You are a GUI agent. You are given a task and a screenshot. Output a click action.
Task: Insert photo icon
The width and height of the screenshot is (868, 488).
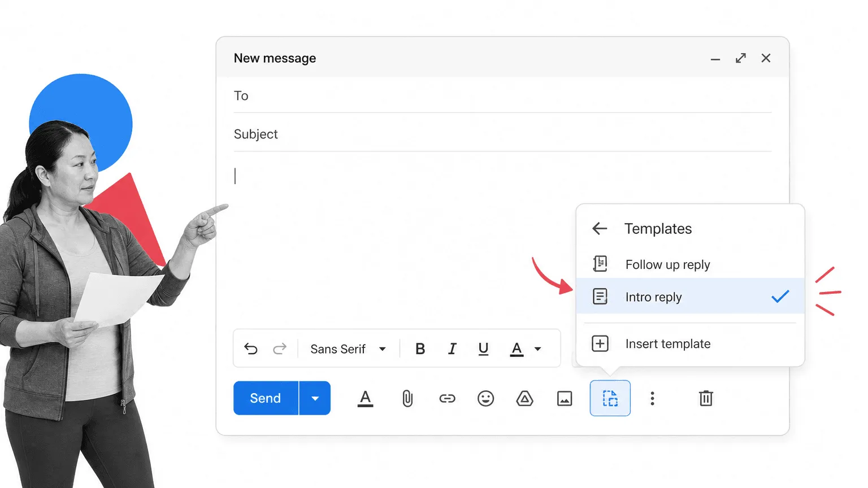pyautogui.click(x=565, y=399)
